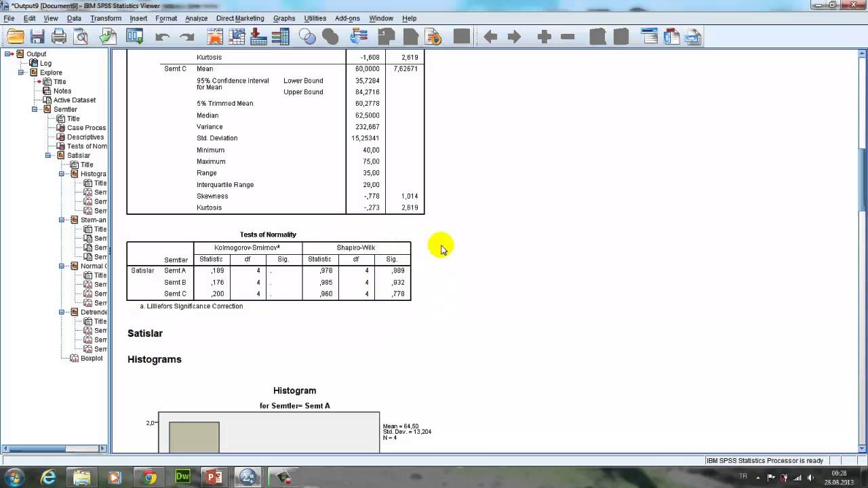Screen dimensions: 868x488
Task: Click the output pane scroll-down arrow
Action: [x=863, y=447]
